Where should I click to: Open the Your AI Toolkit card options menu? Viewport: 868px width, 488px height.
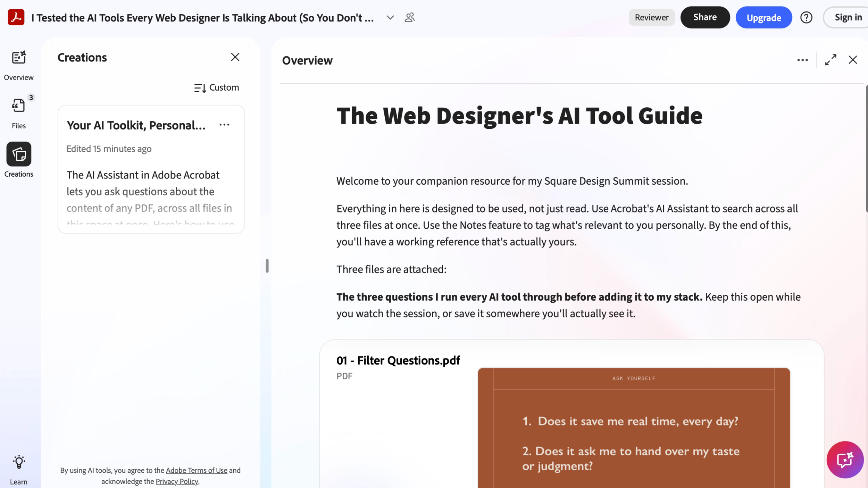224,125
